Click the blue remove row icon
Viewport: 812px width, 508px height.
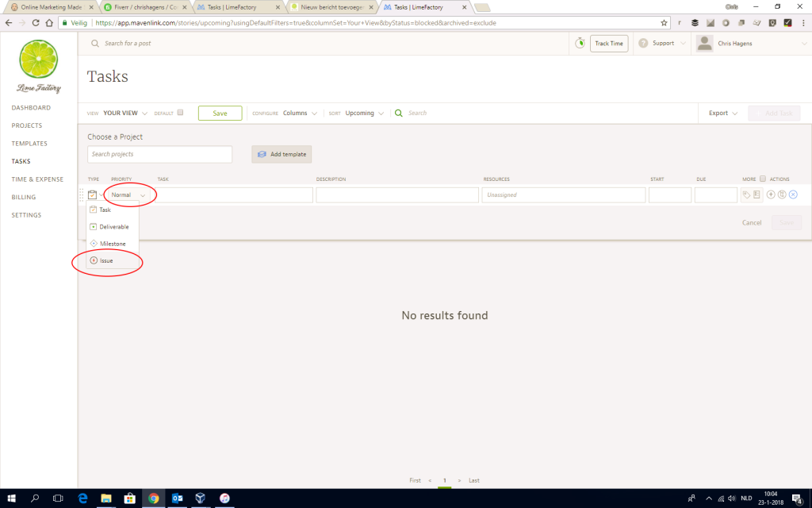tap(793, 195)
